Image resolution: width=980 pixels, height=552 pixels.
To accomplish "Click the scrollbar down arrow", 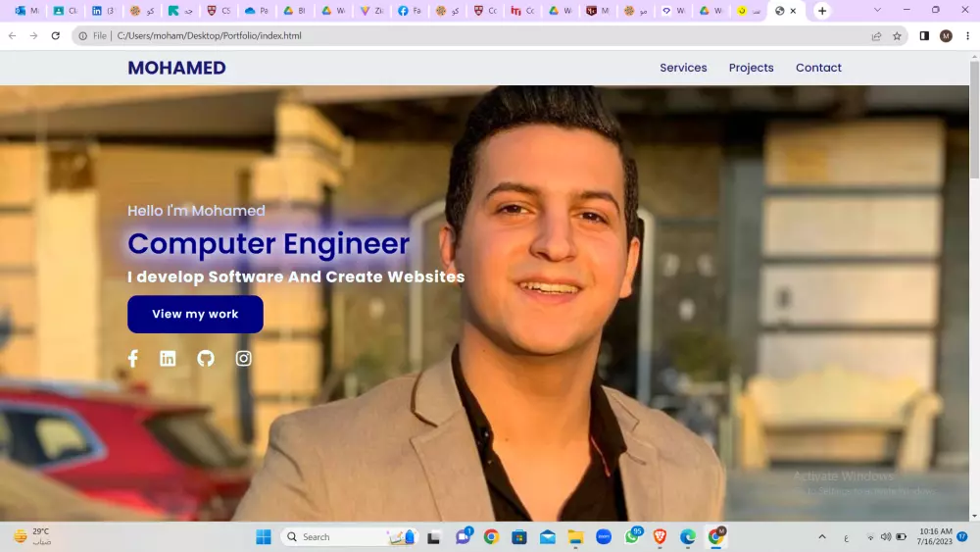I will coord(974,517).
